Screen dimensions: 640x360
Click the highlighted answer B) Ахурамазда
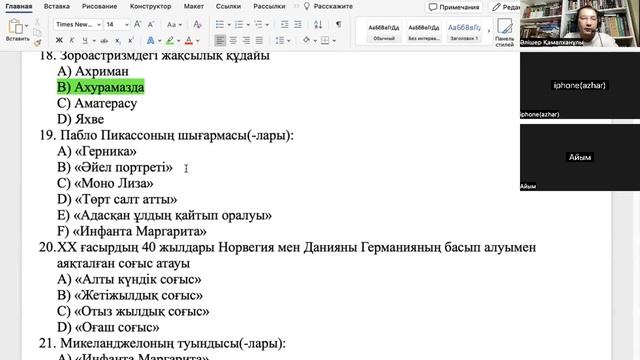(100, 87)
